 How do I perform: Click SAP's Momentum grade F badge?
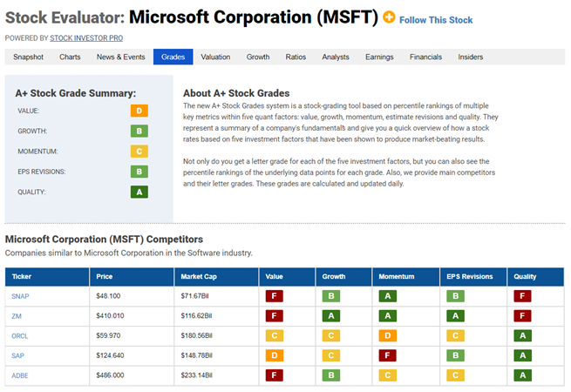click(387, 355)
